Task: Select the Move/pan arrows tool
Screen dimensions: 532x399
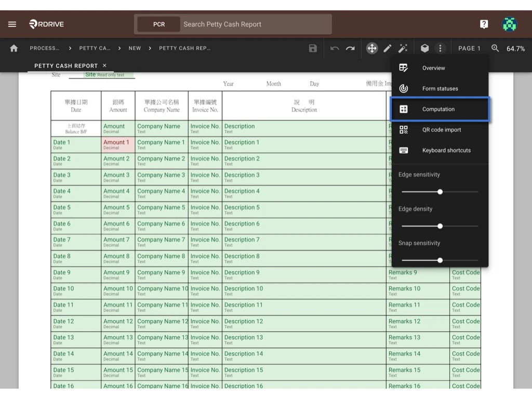Action: pos(372,48)
